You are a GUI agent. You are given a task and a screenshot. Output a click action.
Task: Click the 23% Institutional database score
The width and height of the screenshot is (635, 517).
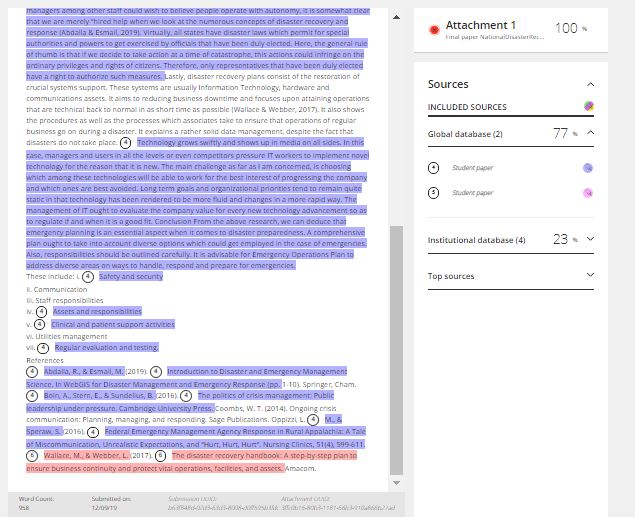565,239
